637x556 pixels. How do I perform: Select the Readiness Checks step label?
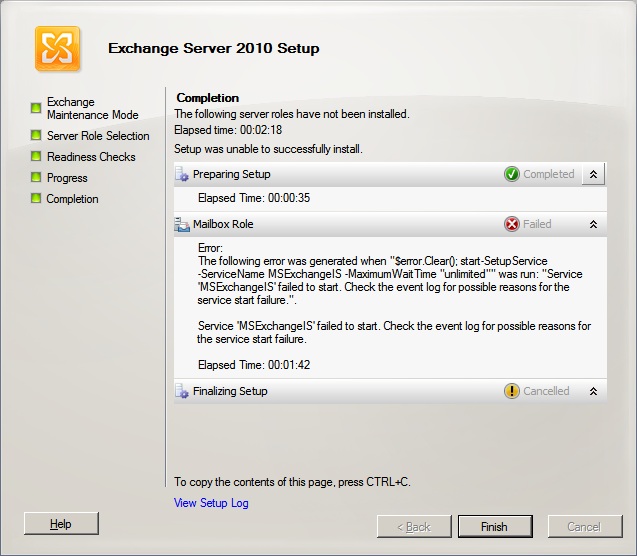click(91, 157)
